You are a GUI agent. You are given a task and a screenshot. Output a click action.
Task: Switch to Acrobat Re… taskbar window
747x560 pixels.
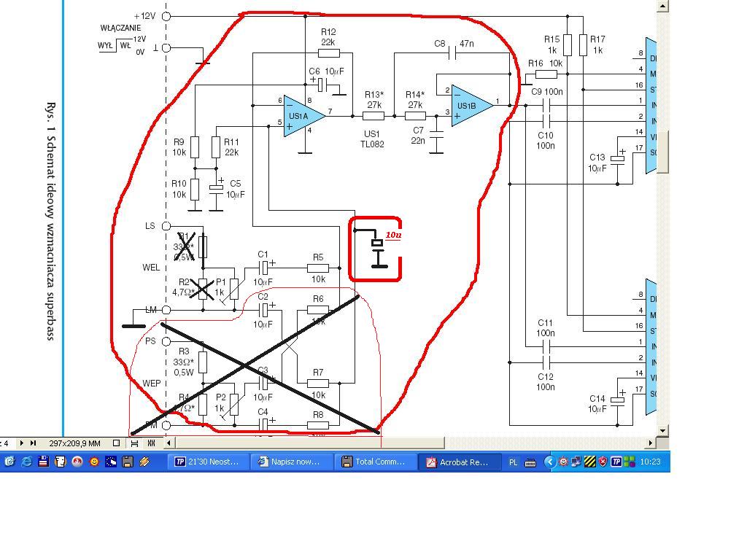460,462
